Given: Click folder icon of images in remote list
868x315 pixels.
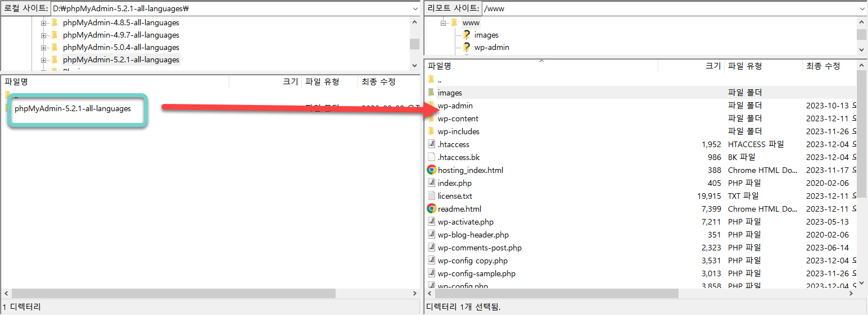Looking at the screenshot, I should pos(431,93).
